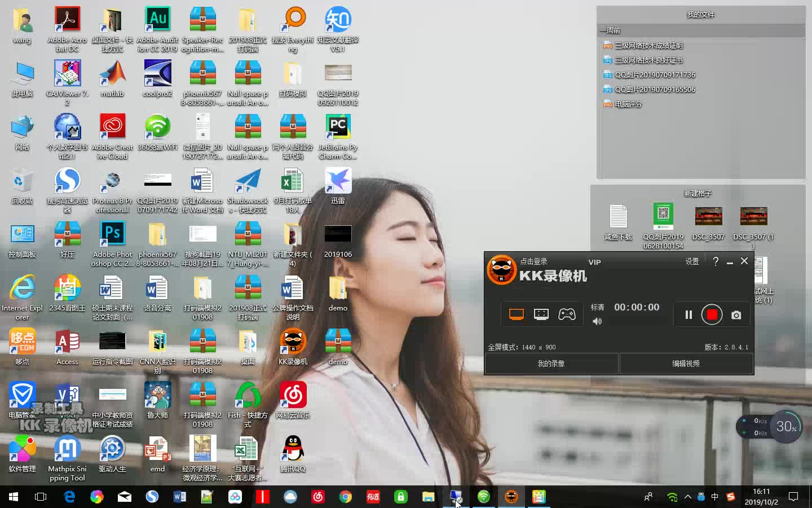812x508 pixels.
Task: Open Proteus 8 Professional icon
Action: coord(112,190)
